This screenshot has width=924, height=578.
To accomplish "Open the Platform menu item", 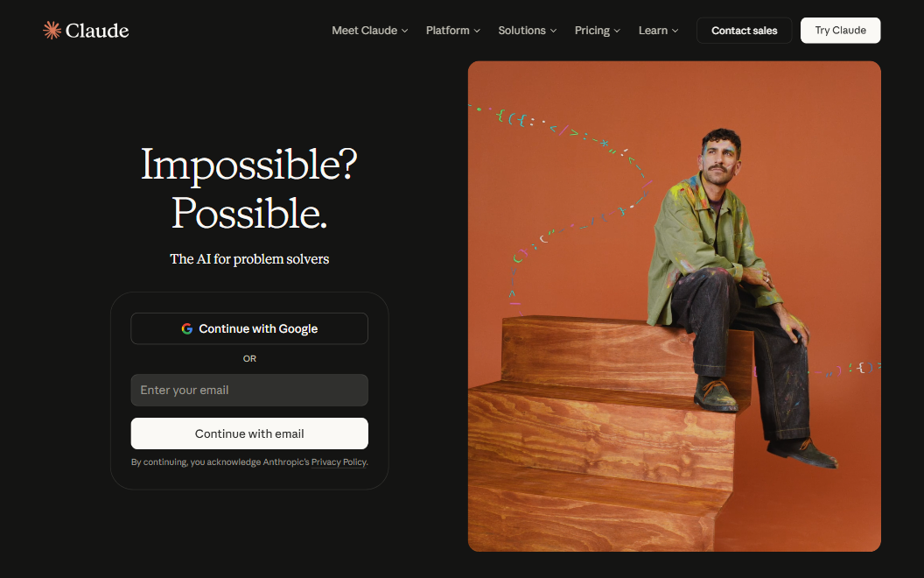I will click(x=452, y=30).
